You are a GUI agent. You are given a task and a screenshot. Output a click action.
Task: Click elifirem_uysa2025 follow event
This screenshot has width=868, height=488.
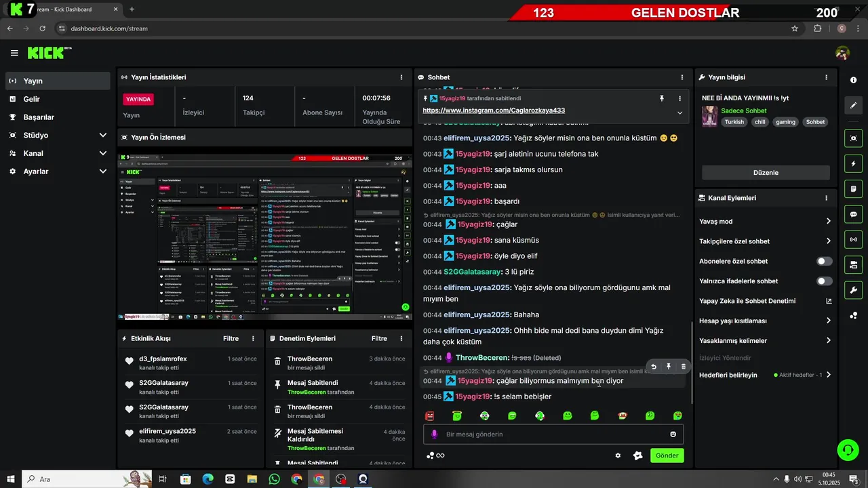191,435
